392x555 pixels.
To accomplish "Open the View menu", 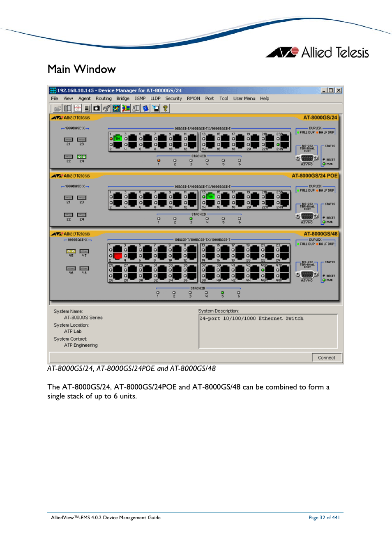I will (68, 99).
